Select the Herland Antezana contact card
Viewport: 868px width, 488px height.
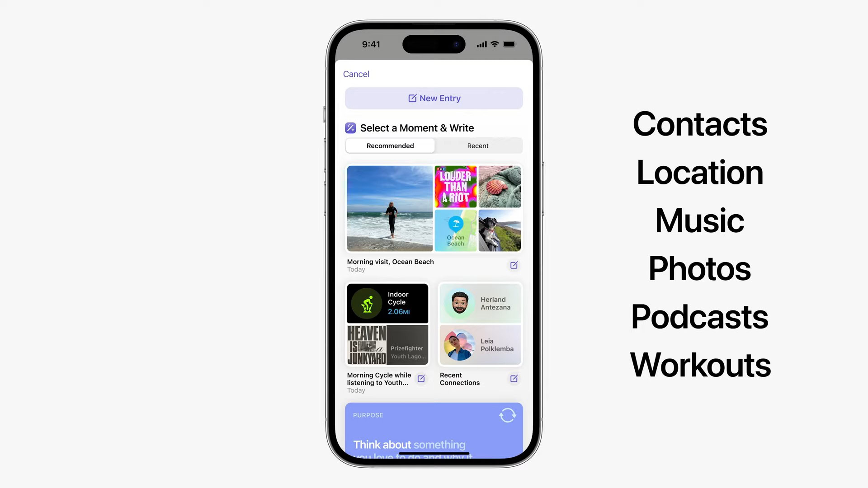pyautogui.click(x=480, y=303)
